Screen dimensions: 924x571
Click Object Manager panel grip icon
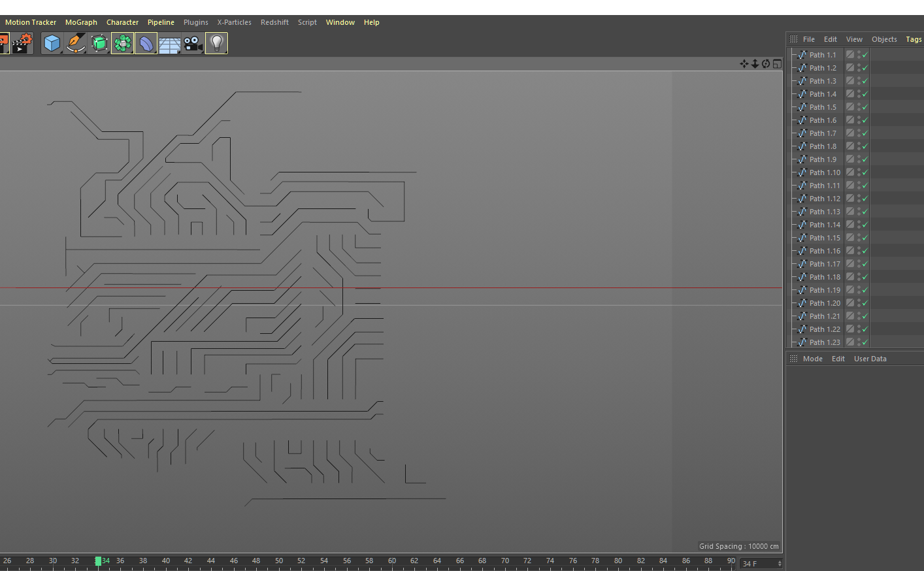coord(793,39)
